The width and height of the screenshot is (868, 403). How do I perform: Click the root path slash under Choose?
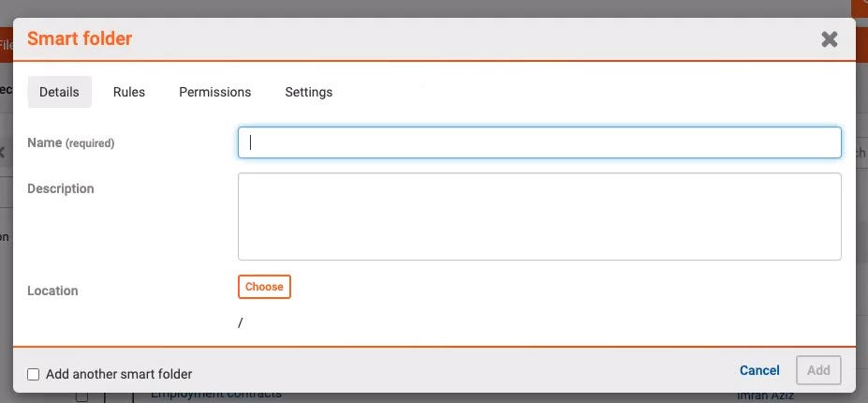tap(241, 322)
